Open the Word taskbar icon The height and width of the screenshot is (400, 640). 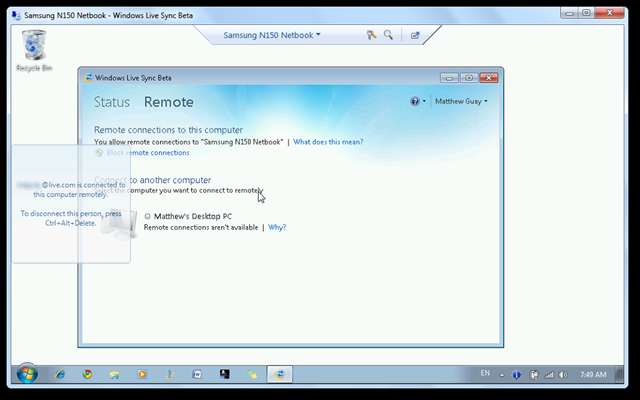197,374
